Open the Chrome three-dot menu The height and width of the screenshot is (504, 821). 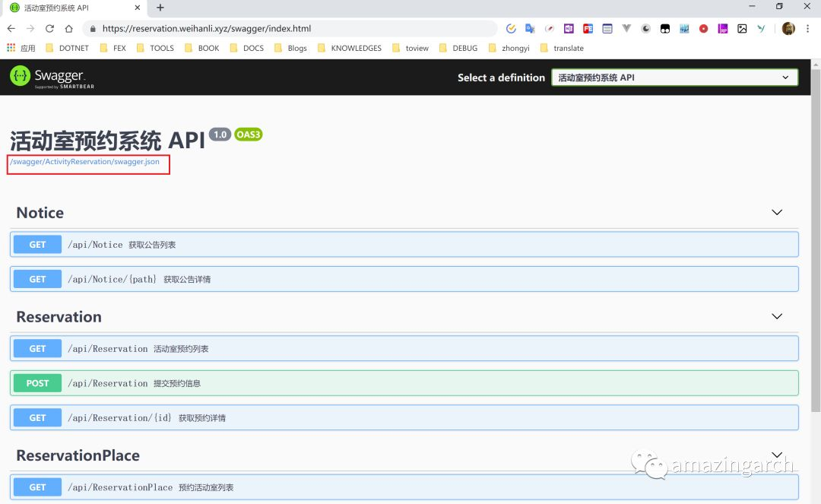coord(808,29)
